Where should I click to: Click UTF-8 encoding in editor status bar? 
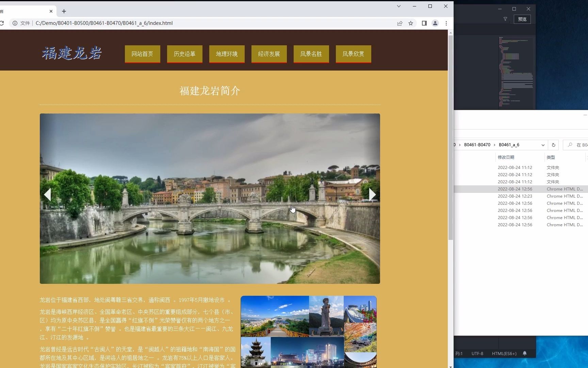click(477, 353)
